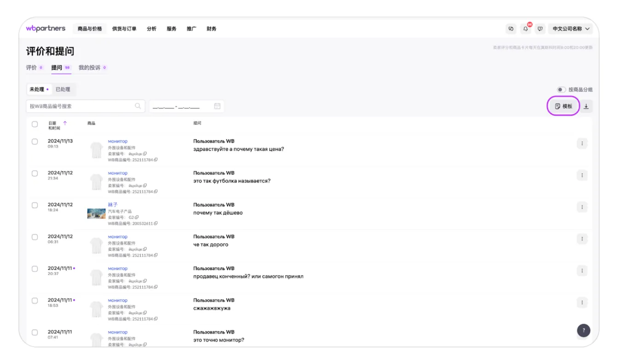Viewport: 618px width, 364px height.
Task: Open the 供货与订单 navigation menu
Action: tap(124, 29)
